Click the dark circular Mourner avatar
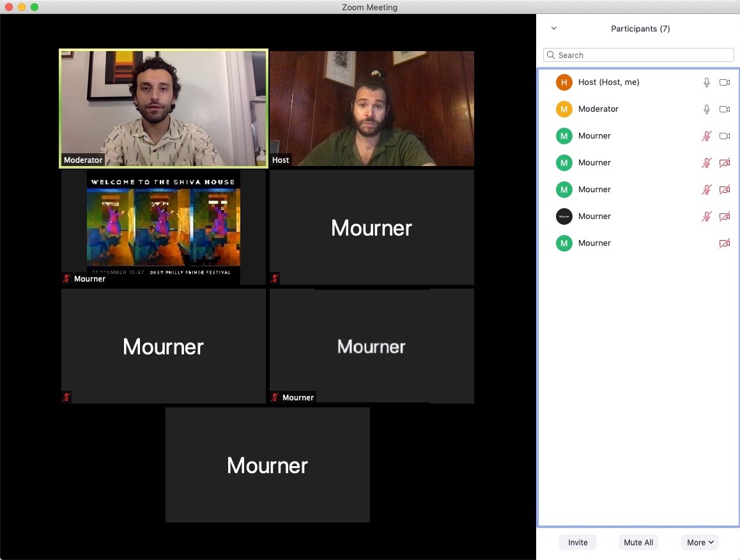 click(564, 217)
